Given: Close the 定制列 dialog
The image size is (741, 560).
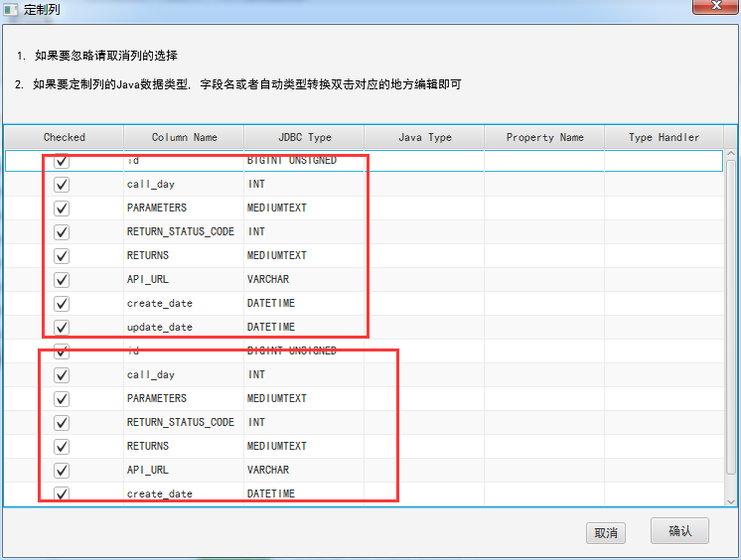Looking at the screenshot, I should [x=715, y=6].
